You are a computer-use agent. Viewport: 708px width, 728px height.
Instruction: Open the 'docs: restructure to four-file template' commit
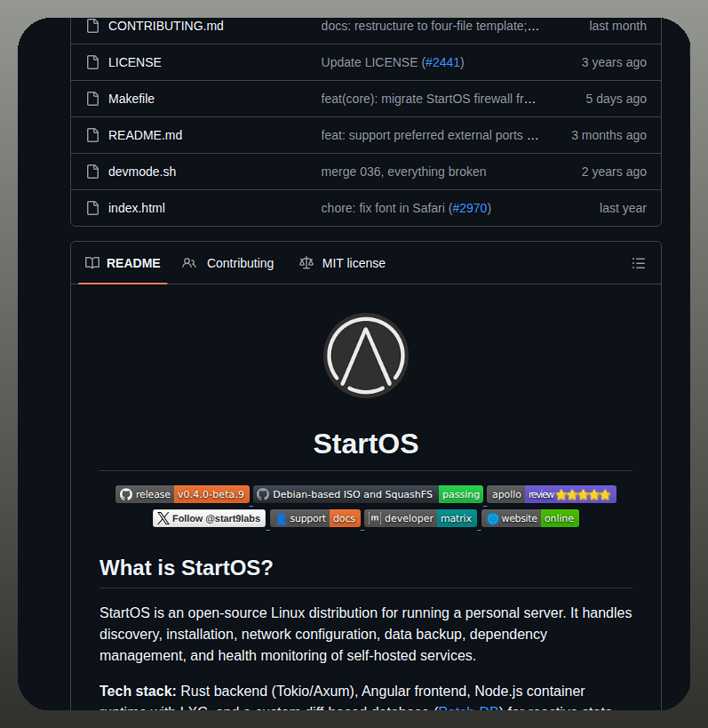coord(430,26)
